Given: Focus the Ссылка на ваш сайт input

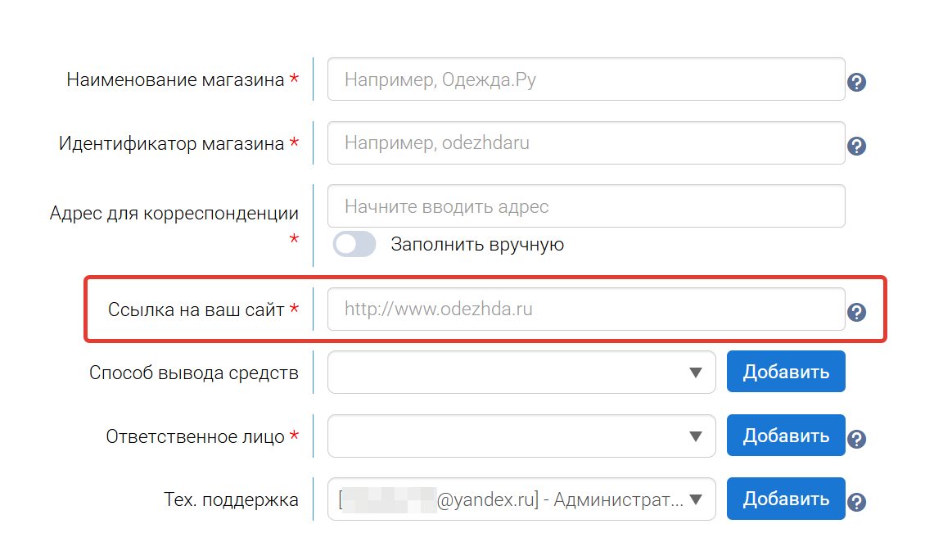Looking at the screenshot, I should pyautogui.click(x=586, y=309).
